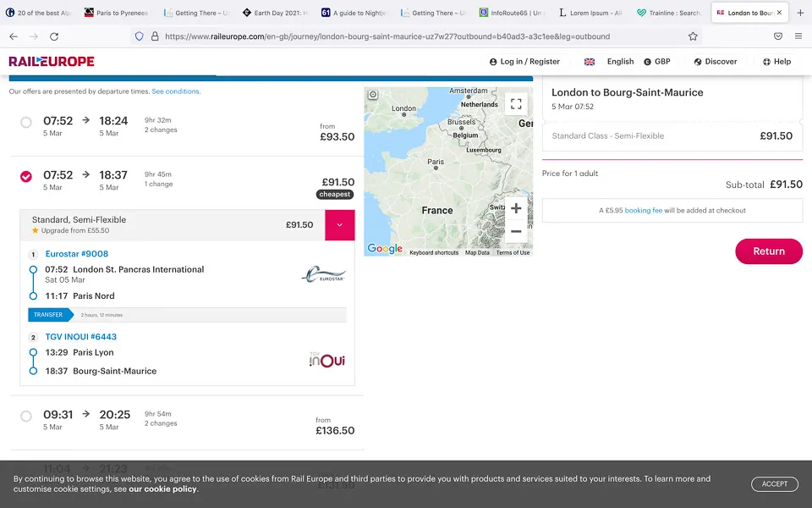Open the browser hamburger menu

click(x=798, y=36)
